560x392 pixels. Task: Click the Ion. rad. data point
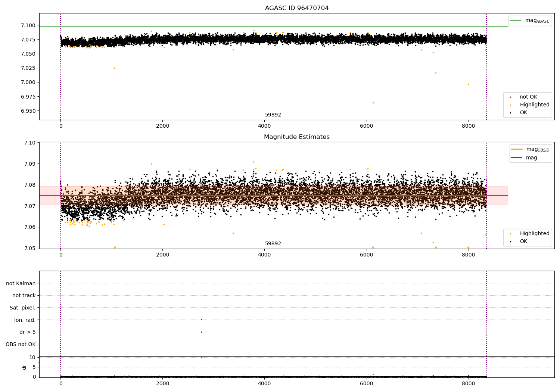[201, 320]
